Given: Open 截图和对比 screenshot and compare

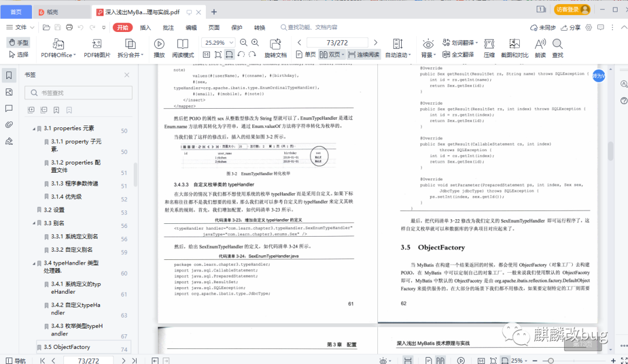Looking at the screenshot, I should [515, 48].
